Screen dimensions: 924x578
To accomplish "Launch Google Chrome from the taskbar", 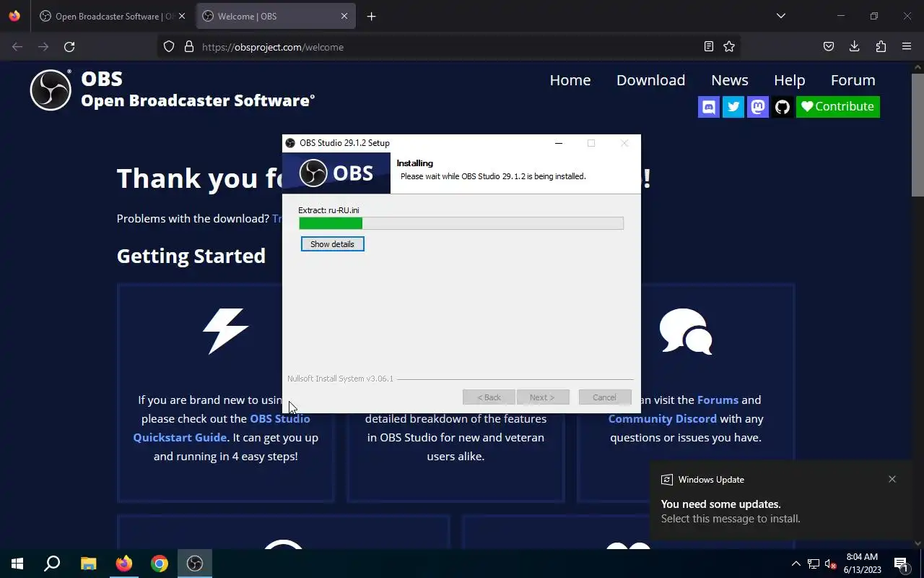I will [x=160, y=564].
